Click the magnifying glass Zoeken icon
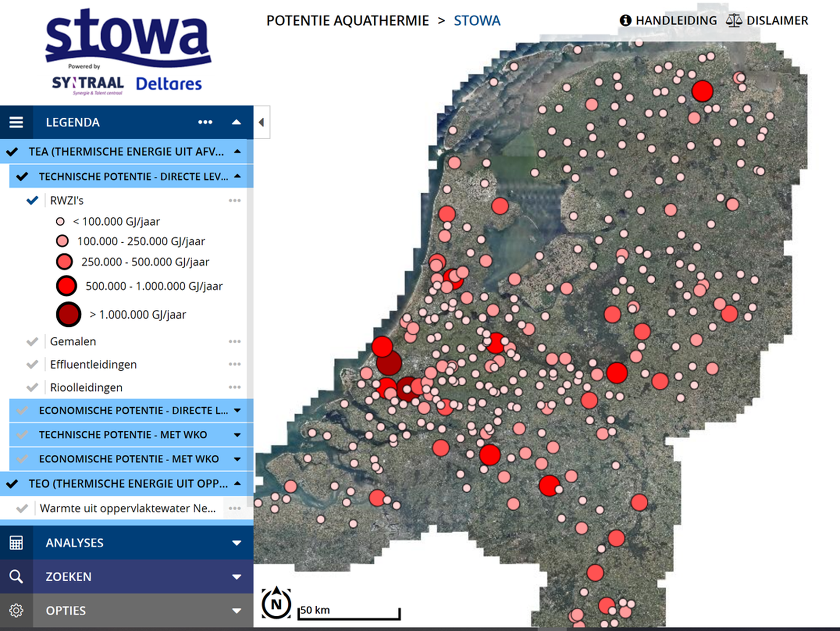Image resolution: width=840 pixels, height=631 pixels. click(x=16, y=576)
